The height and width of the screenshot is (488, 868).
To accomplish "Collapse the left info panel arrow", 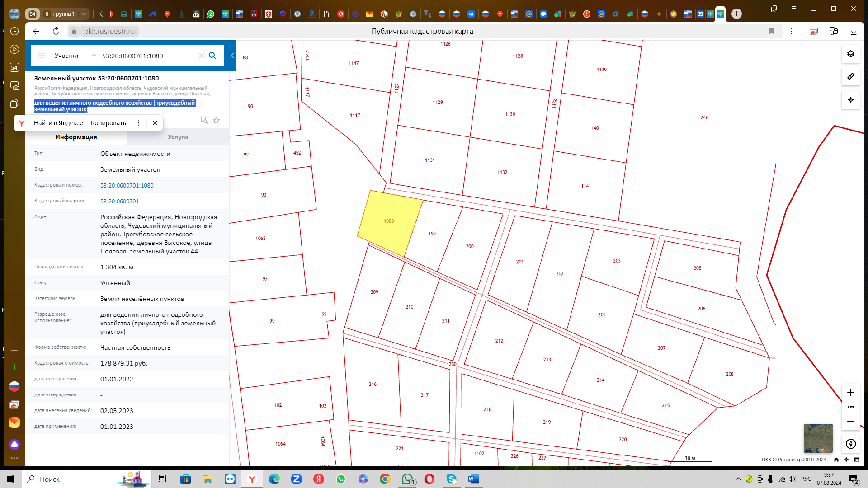I will [x=232, y=56].
